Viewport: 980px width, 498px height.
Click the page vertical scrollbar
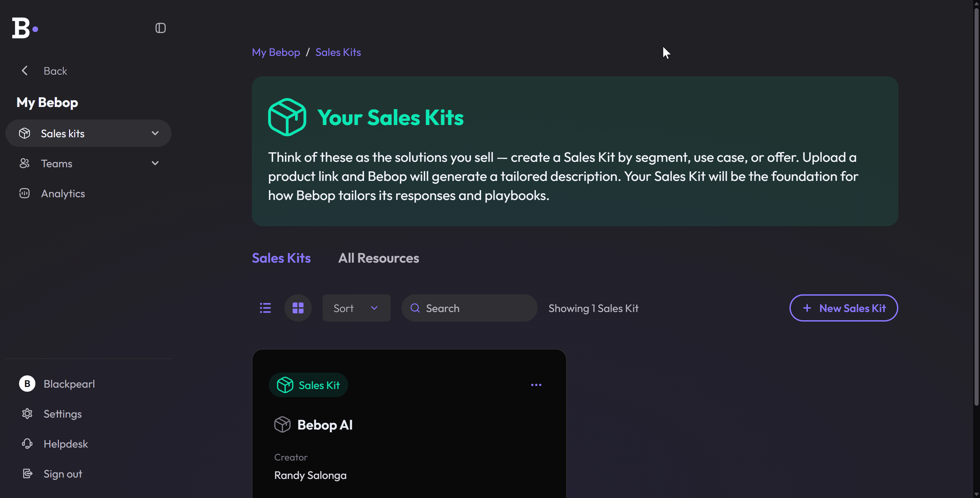pos(976,206)
